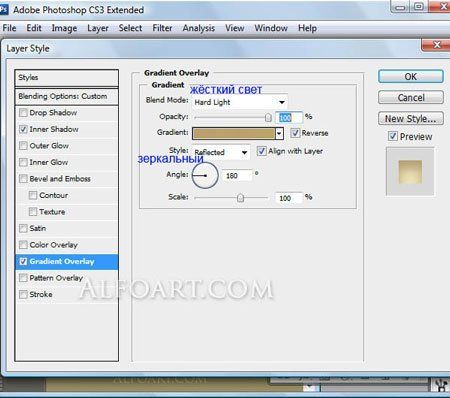Disable the Inner Shadow checkbox
450x398 pixels.
coord(23,129)
